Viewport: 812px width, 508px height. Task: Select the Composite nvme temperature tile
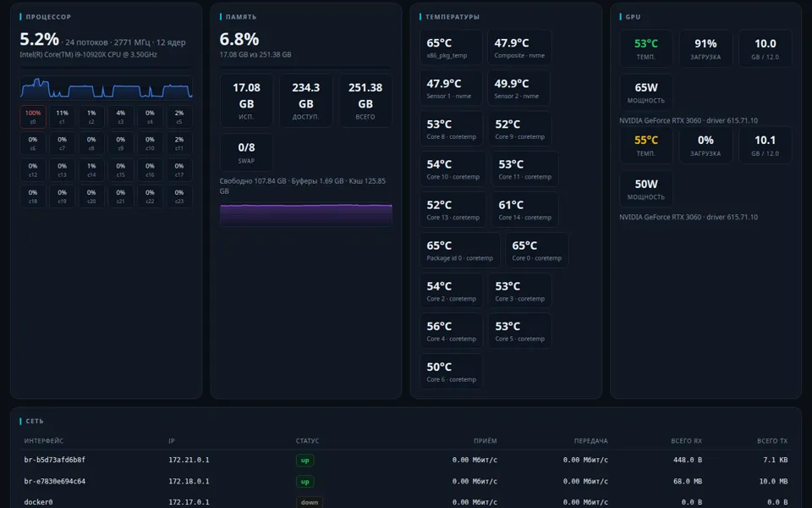click(x=519, y=47)
